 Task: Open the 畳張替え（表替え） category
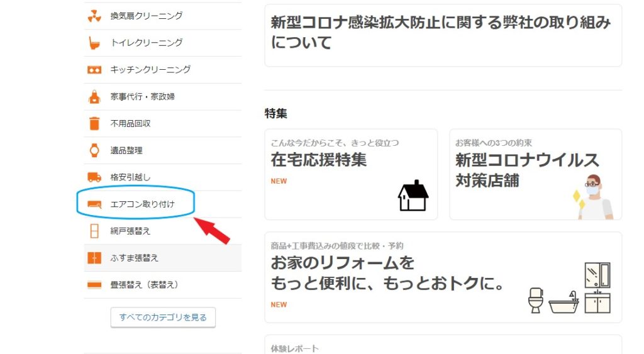pyautogui.click(x=145, y=285)
